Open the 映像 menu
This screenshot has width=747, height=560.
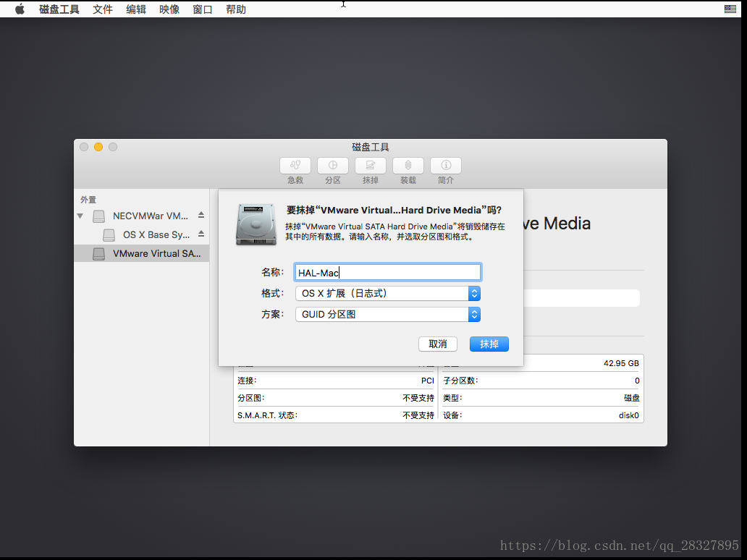pyautogui.click(x=169, y=9)
